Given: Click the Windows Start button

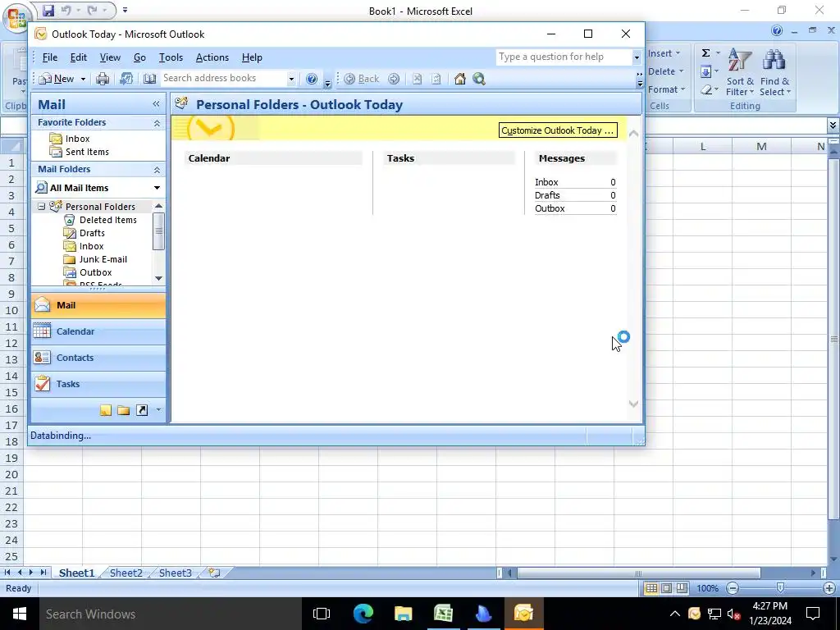Looking at the screenshot, I should (x=20, y=614).
